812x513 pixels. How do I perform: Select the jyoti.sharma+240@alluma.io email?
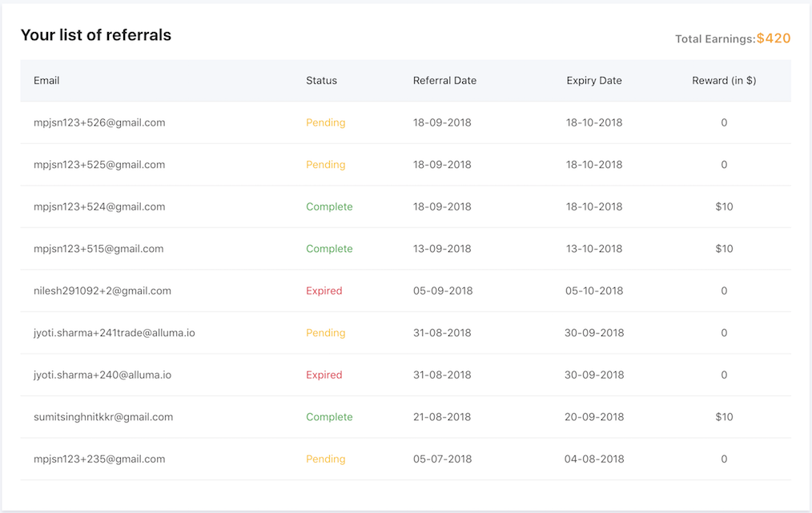[x=103, y=375]
